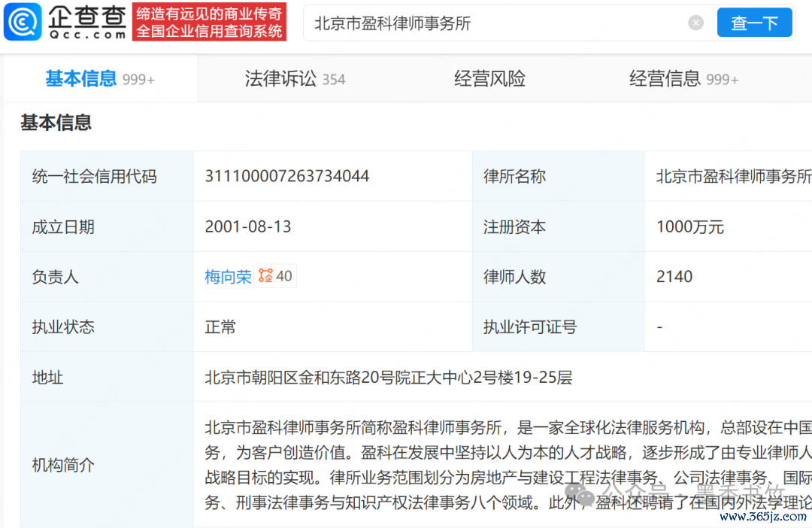This screenshot has height=528, width=812.
Task: Select the founding date 2001-08-13
Action: [x=248, y=226]
